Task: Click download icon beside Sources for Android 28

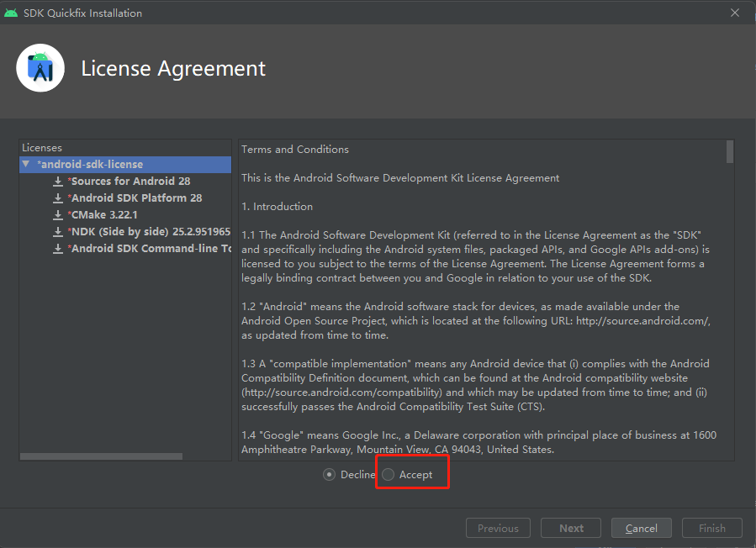Action: (x=58, y=182)
